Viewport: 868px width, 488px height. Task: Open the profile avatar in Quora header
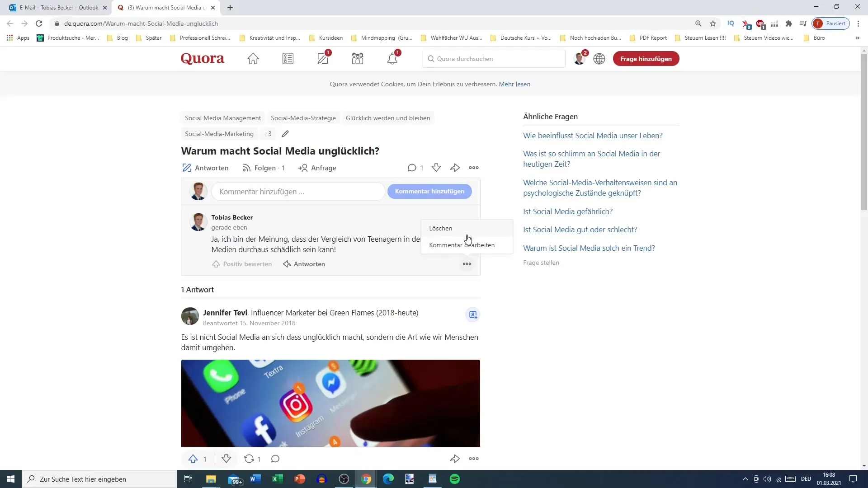point(579,59)
